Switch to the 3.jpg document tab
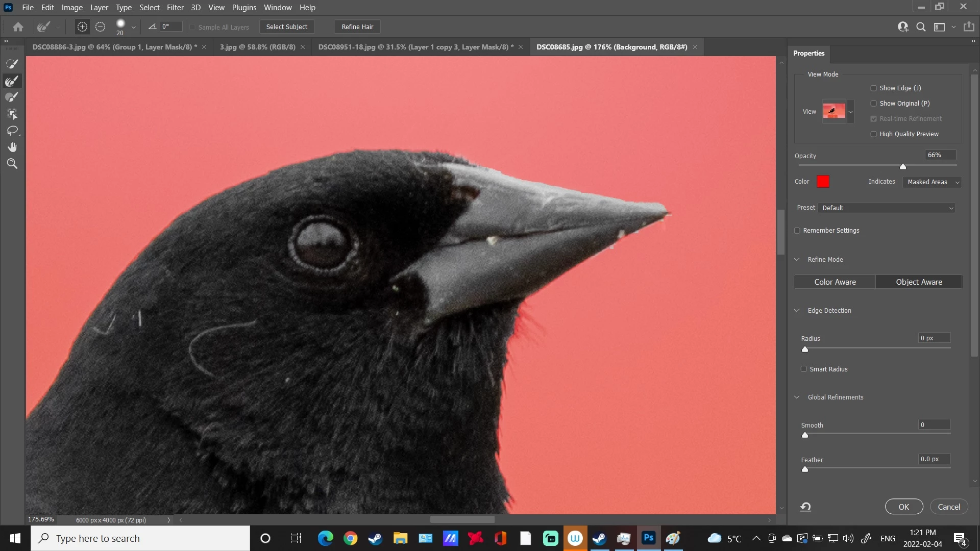 (x=257, y=47)
